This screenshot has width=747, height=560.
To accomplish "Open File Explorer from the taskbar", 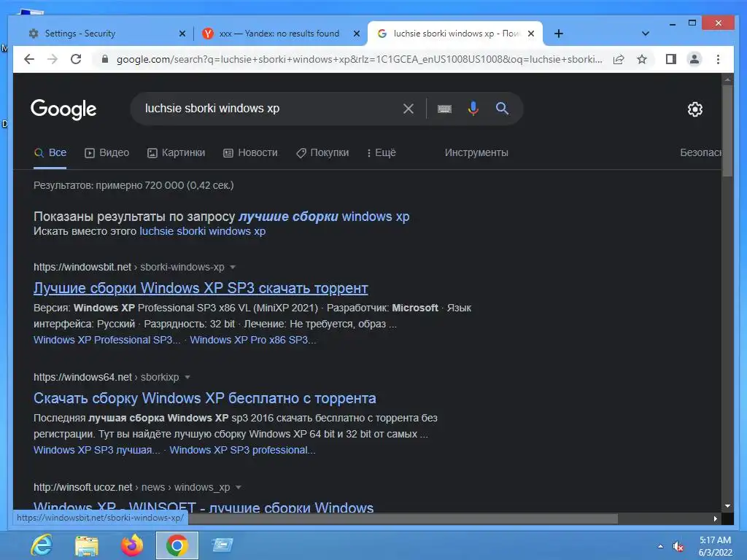I will click(87, 545).
